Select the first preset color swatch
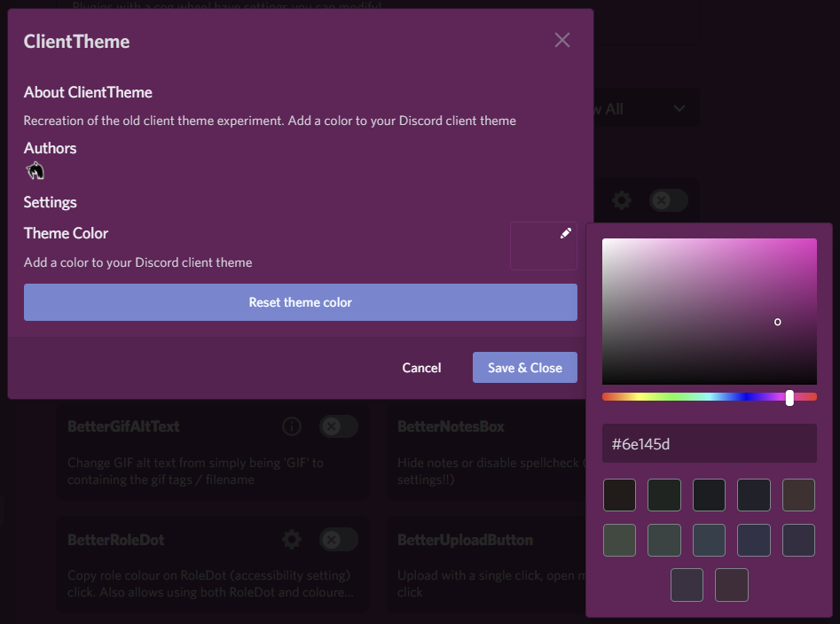 tap(619, 495)
